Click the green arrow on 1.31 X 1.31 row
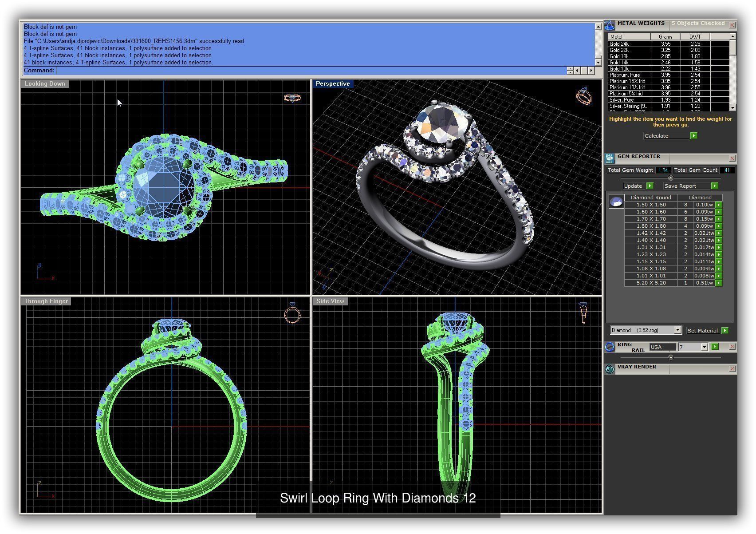 pyautogui.click(x=719, y=248)
